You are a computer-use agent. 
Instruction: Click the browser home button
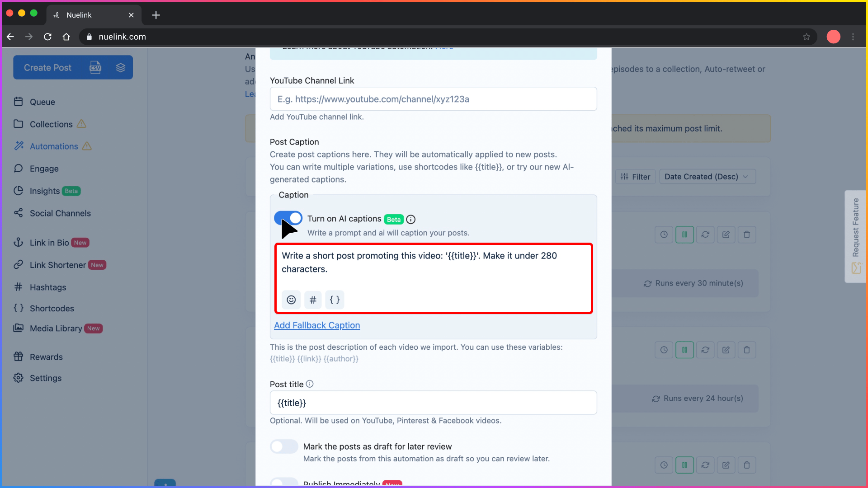tap(66, 37)
